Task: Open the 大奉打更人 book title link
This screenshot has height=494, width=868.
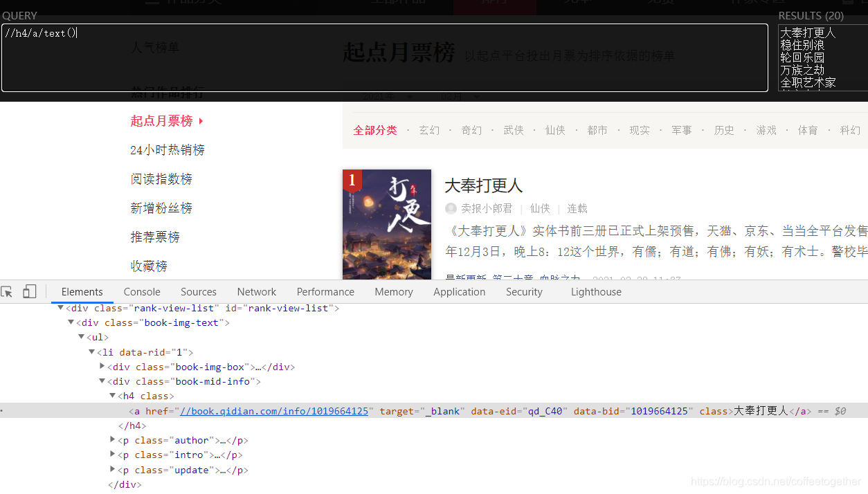Action: click(483, 185)
